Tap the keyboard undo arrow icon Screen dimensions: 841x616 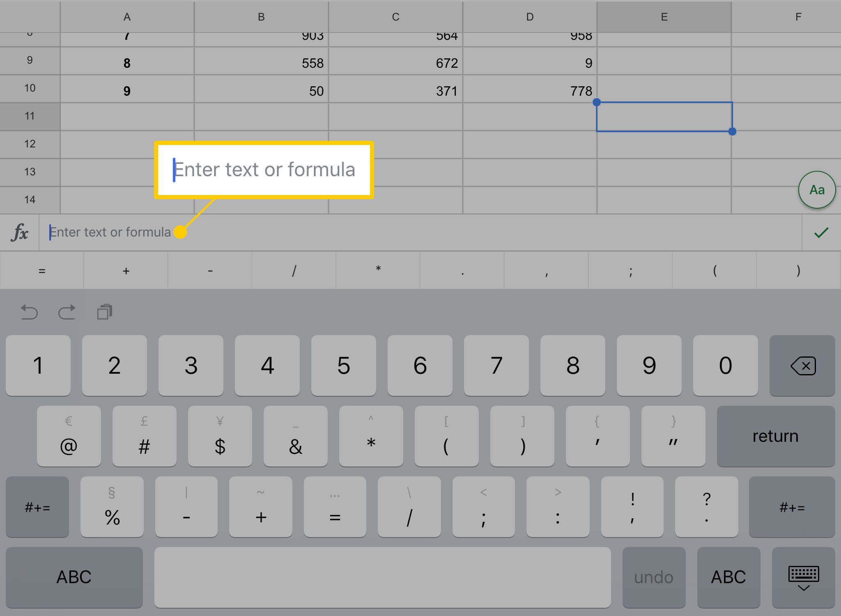(29, 312)
